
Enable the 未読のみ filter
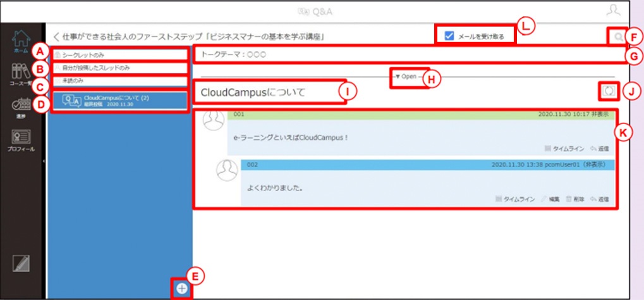(119, 81)
